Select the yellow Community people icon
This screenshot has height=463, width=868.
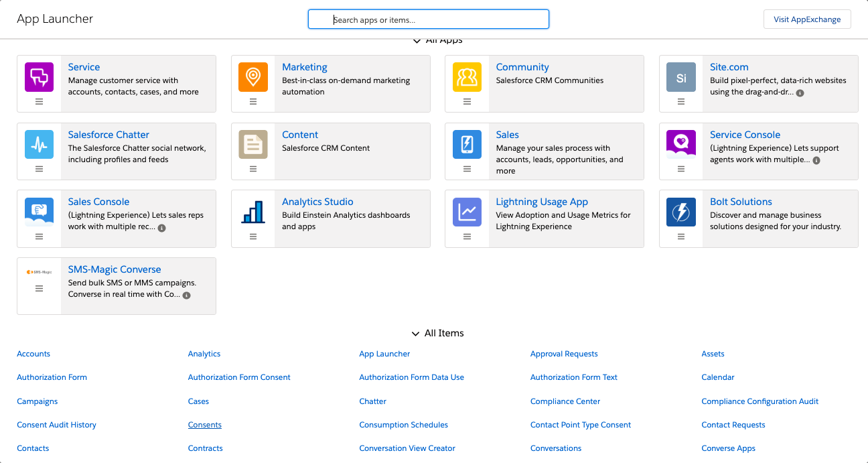(467, 77)
